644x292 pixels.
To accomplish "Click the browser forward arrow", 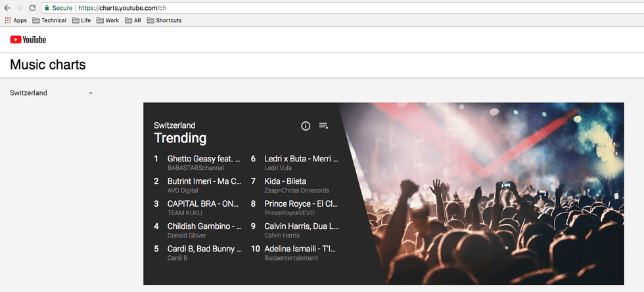I will click(19, 8).
